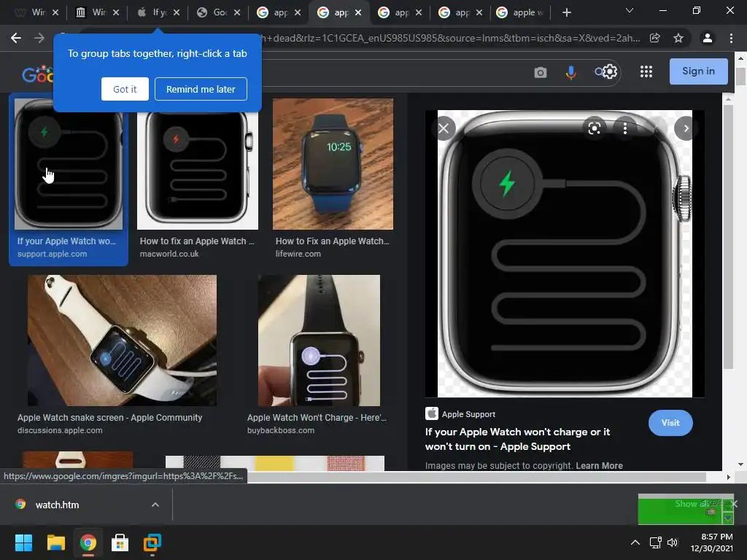Open Apple Watch snake screen image
Image resolution: width=747 pixels, height=560 pixels.
tap(122, 341)
